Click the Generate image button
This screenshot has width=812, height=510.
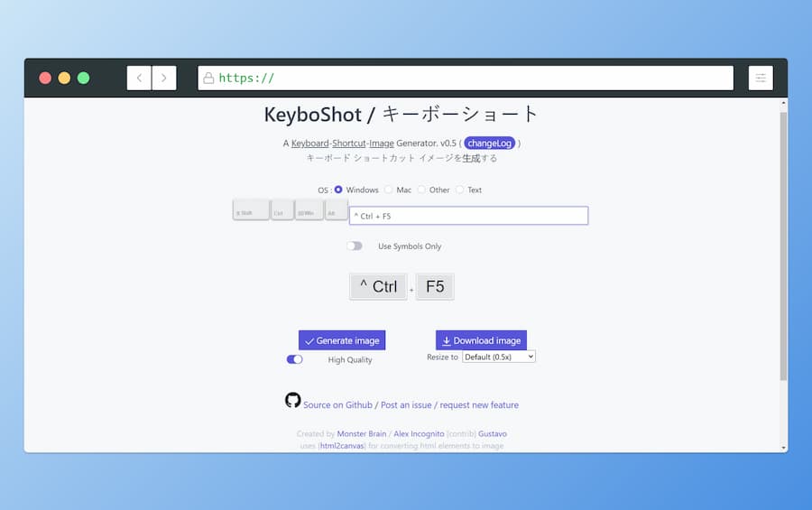(342, 340)
